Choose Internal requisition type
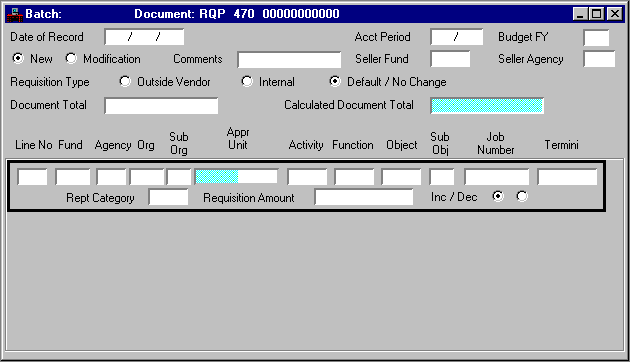The height and width of the screenshot is (362, 630). (x=247, y=82)
